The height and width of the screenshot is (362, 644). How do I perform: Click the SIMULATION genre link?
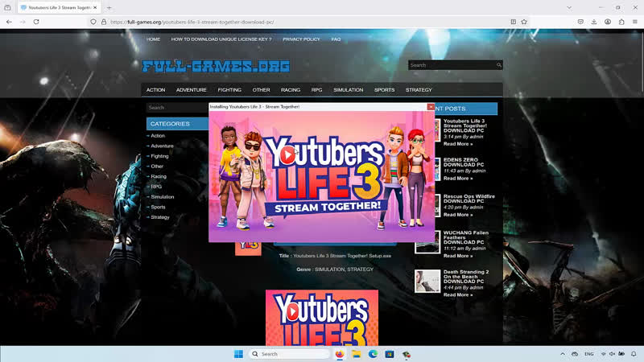[329, 269]
